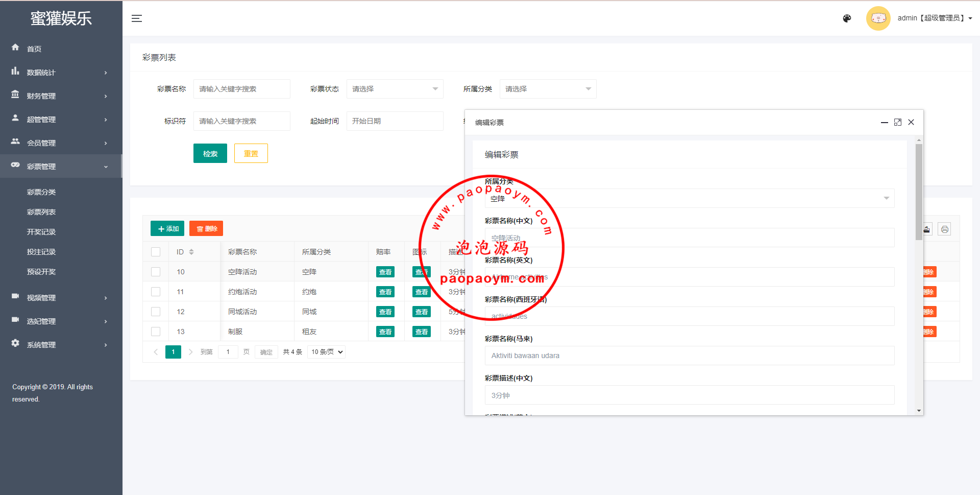Click the hamburger menu collapse icon
This screenshot has width=980, height=495.
coord(137,18)
